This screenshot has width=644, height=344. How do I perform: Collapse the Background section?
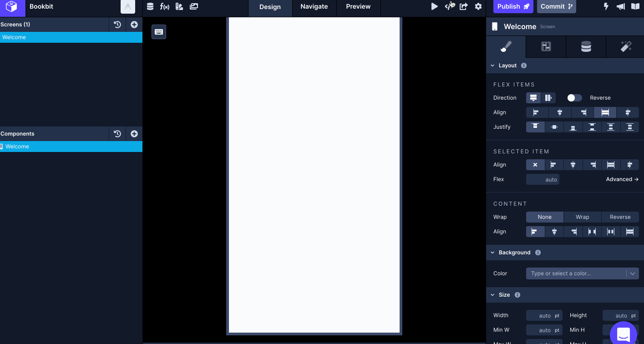click(x=492, y=253)
